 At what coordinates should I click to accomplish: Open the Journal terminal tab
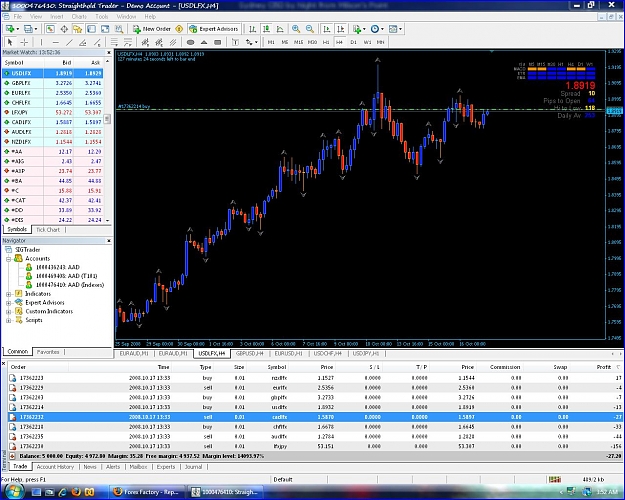193,467
